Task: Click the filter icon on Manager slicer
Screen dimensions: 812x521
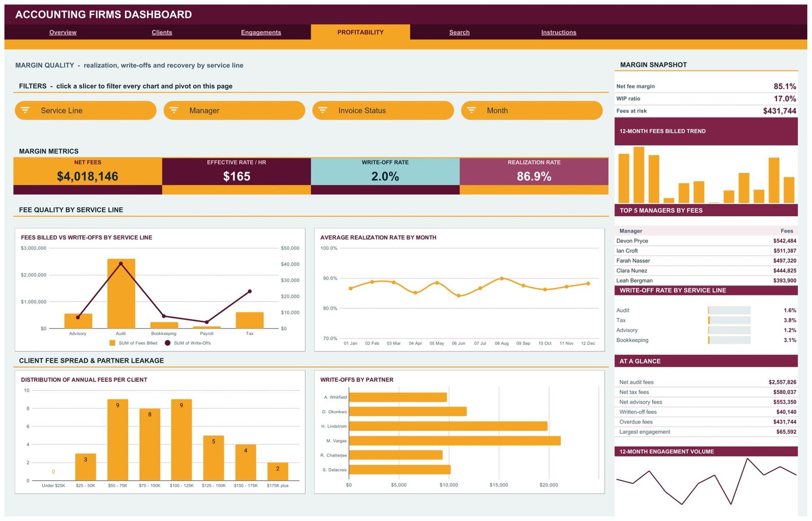Action: tap(174, 110)
